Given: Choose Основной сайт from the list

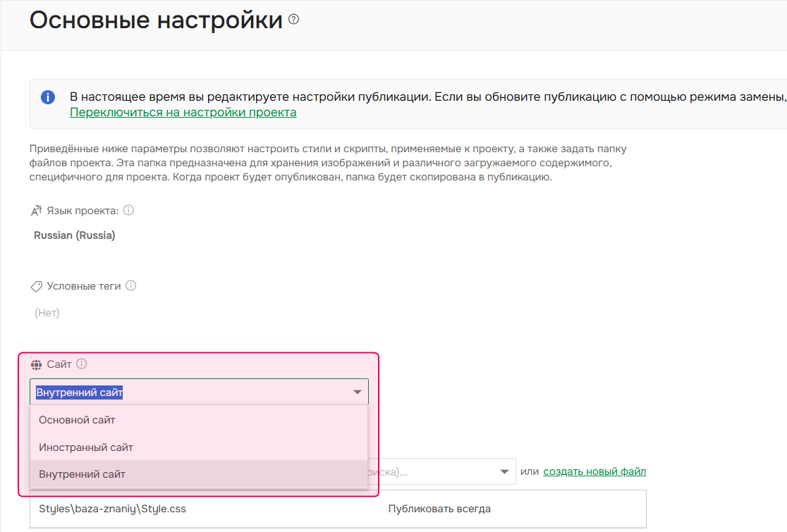Looking at the screenshot, I should [x=199, y=420].
